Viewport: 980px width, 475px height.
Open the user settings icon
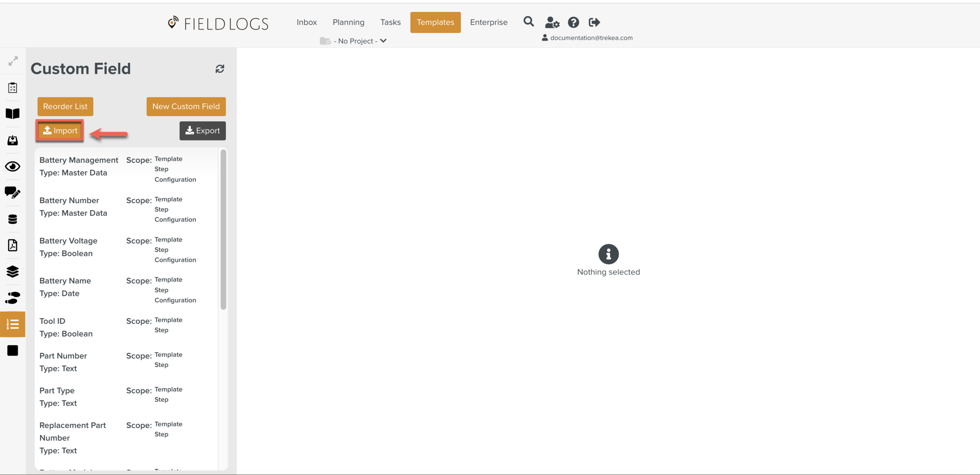pos(552,22)
